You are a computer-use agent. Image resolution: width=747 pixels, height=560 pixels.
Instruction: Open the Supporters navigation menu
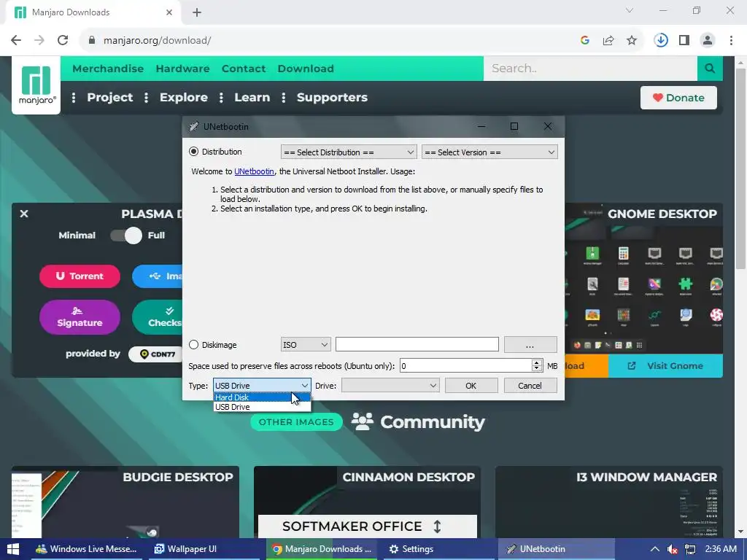pyautogui.click(x=332, y=97)
